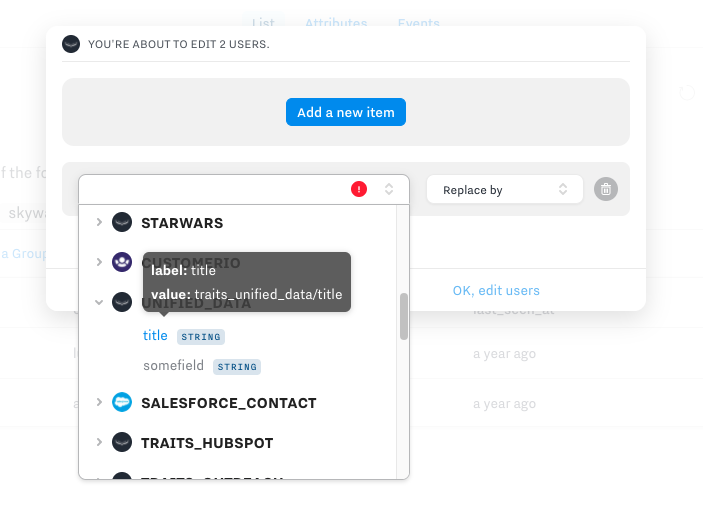Expand the TRAITS_HUBSPOT group chevron

[99, 442]
